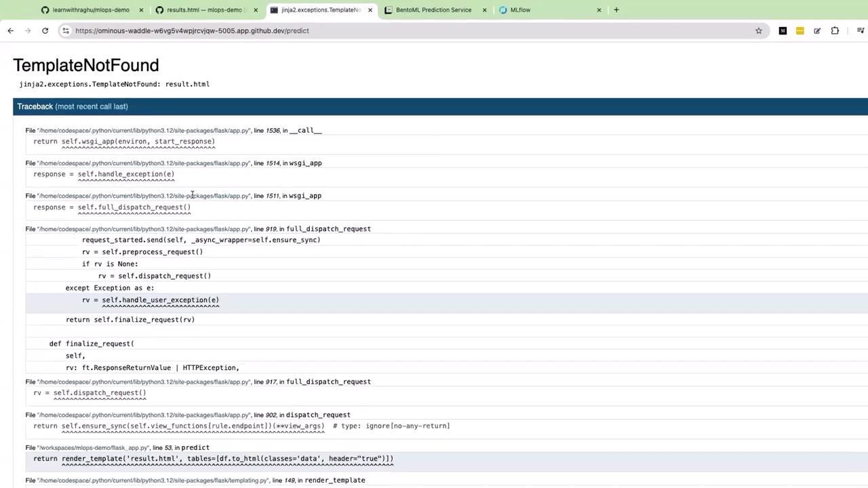The height and width of the screenshot is (488, 868).
Task: Reload the current page
Action: [45, 30]
